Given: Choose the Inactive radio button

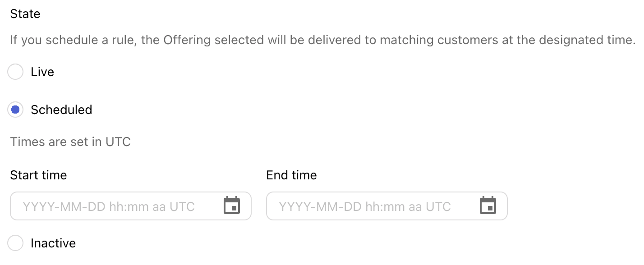Looking at the screenshot, I should [x=15, y=243].
